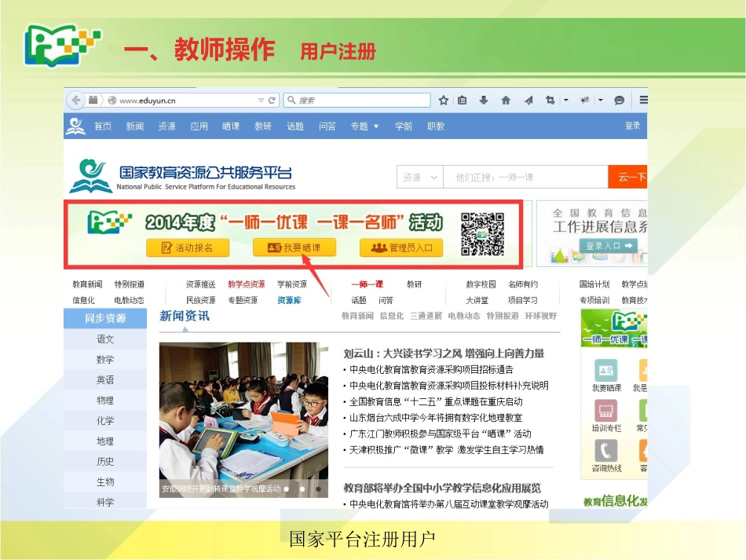
Task: Open the 资源 navigation item
Action: coord(167,126)
